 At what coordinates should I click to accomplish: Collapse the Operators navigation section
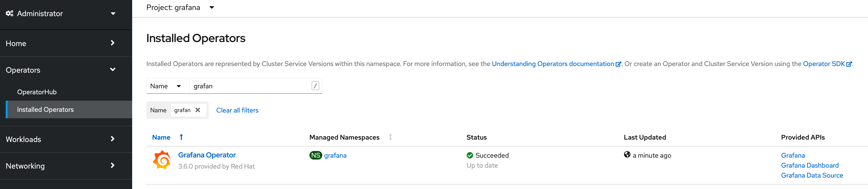click(66, 70)
